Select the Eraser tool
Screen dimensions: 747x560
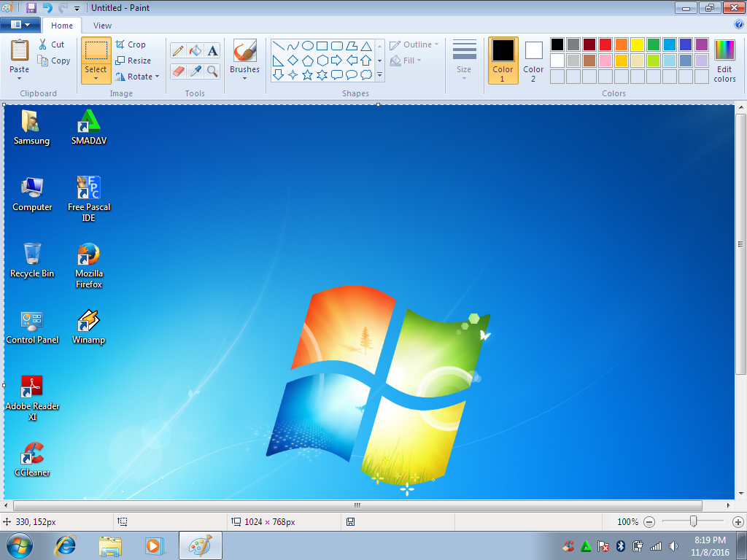(178, 71)
